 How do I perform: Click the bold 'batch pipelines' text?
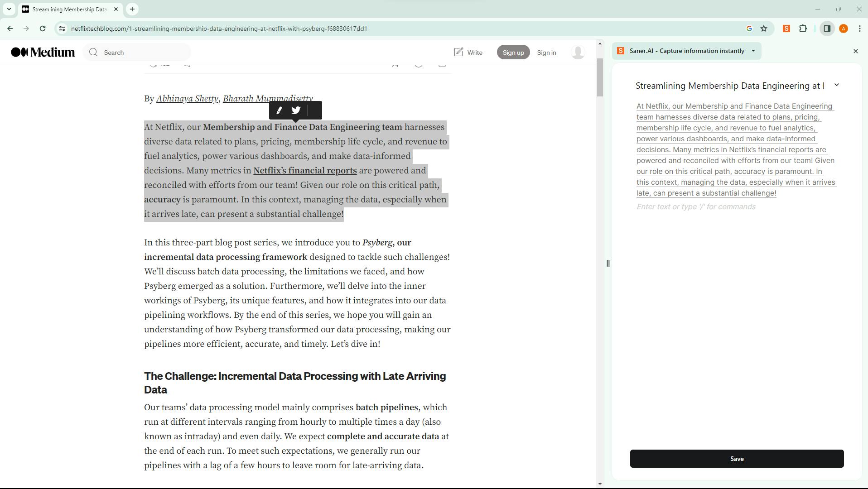(386, 407)
